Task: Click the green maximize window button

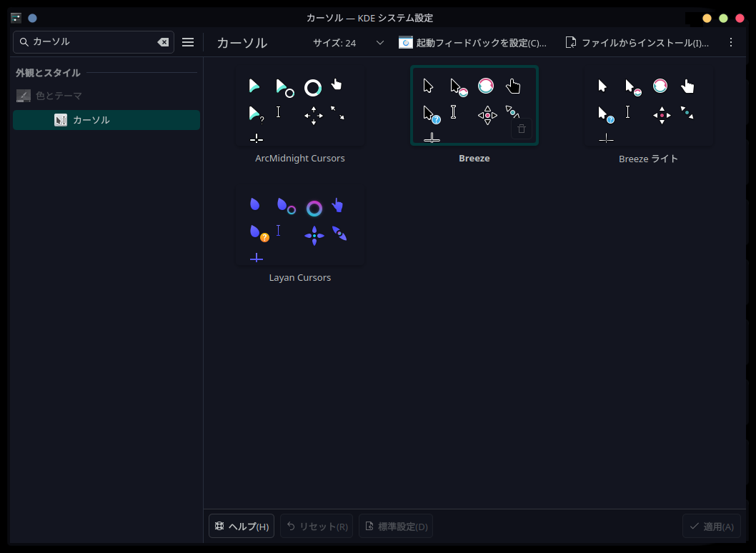Action: point(723,19)
